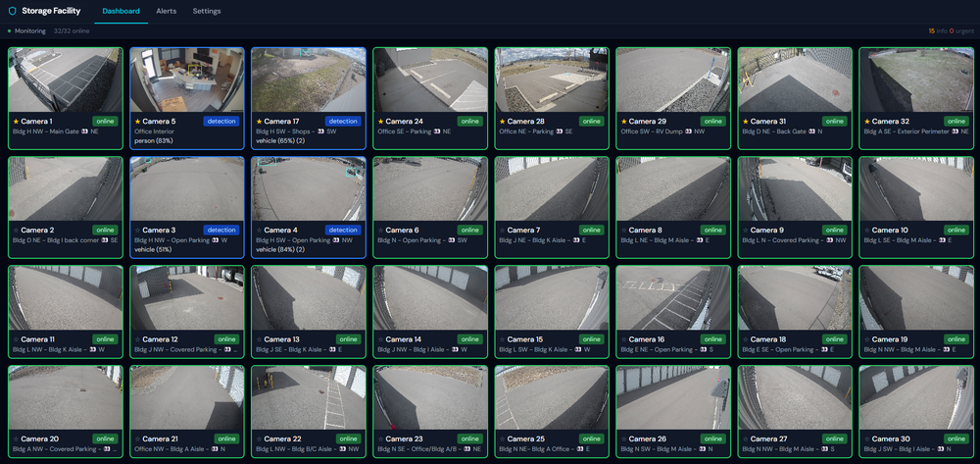Click the star icon beside Camera 31
The height and width of the screenshot is (464, 980).
pos(745,122)
